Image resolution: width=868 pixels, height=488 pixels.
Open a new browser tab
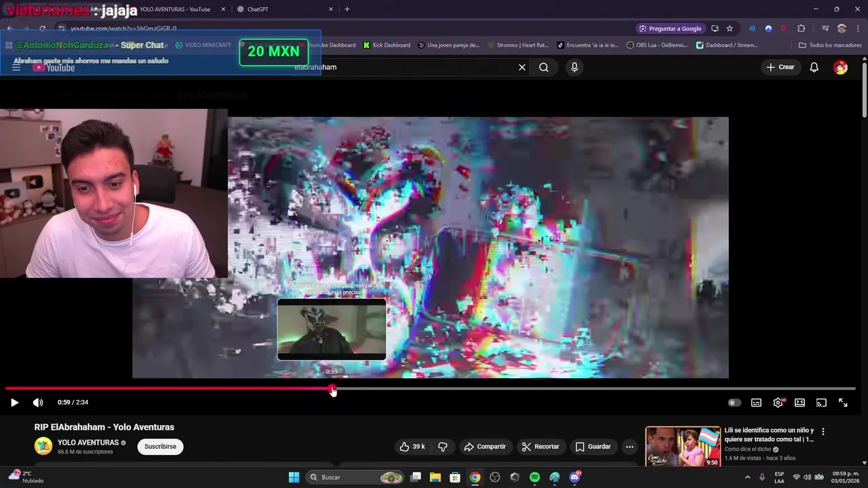[x=347, y=9]
